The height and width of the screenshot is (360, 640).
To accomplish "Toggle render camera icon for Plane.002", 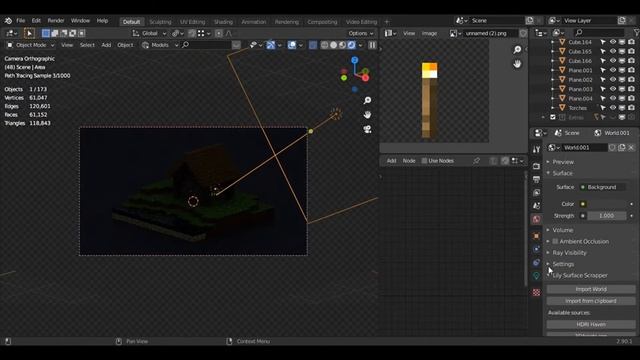I will [x=631, y=80].
